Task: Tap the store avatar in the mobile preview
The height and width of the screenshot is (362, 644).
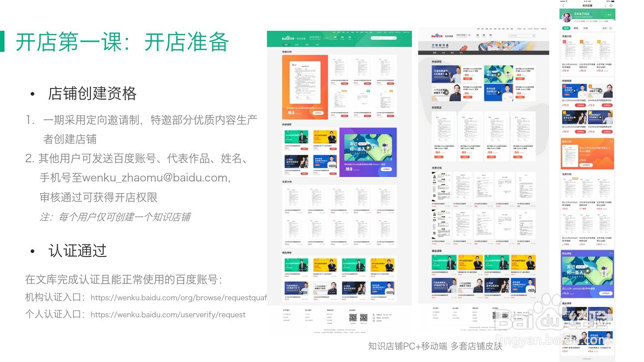Action: (x=567, y=17)
